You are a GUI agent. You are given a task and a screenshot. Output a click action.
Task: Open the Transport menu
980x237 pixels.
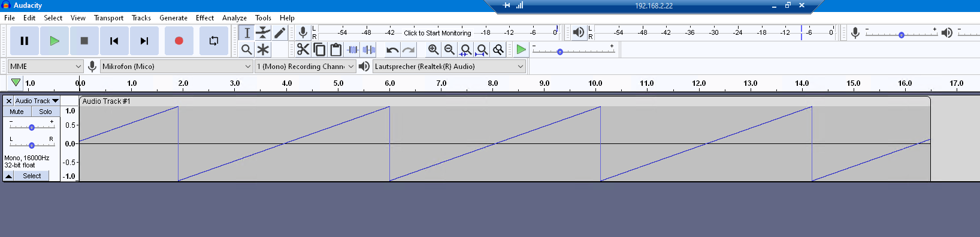(x=108, y=18)
